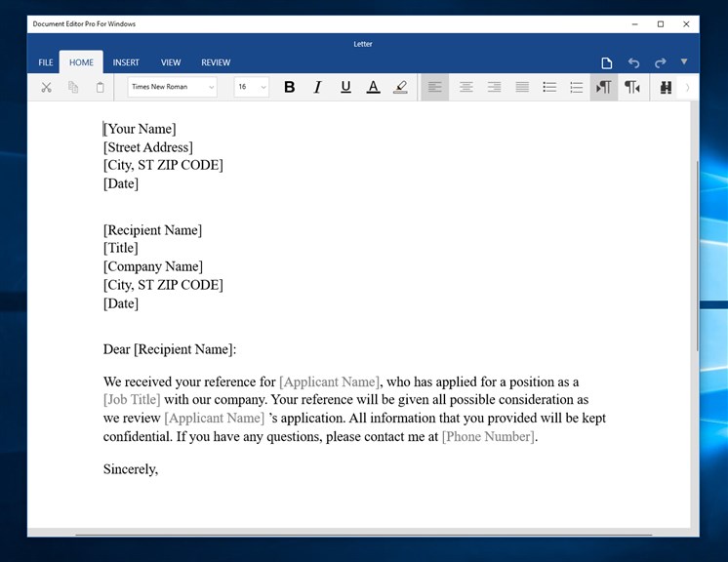Toggle italic formatting

317,87
